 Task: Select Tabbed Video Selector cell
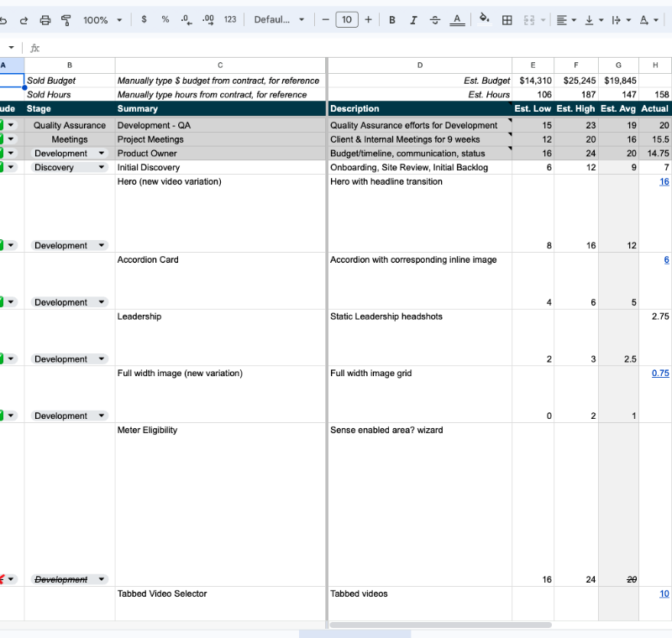[220, 604]
